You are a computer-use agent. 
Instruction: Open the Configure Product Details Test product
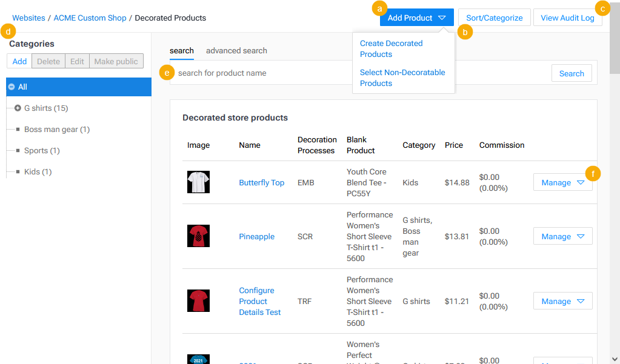(x=259, y=301)
